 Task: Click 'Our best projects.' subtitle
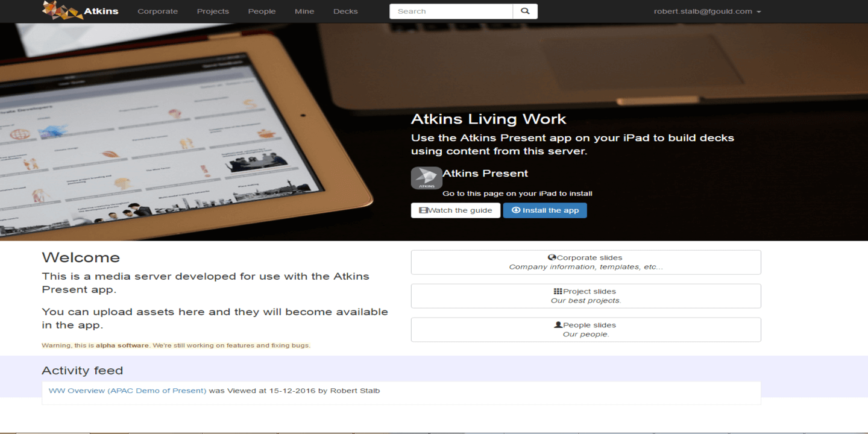[586, 301]
